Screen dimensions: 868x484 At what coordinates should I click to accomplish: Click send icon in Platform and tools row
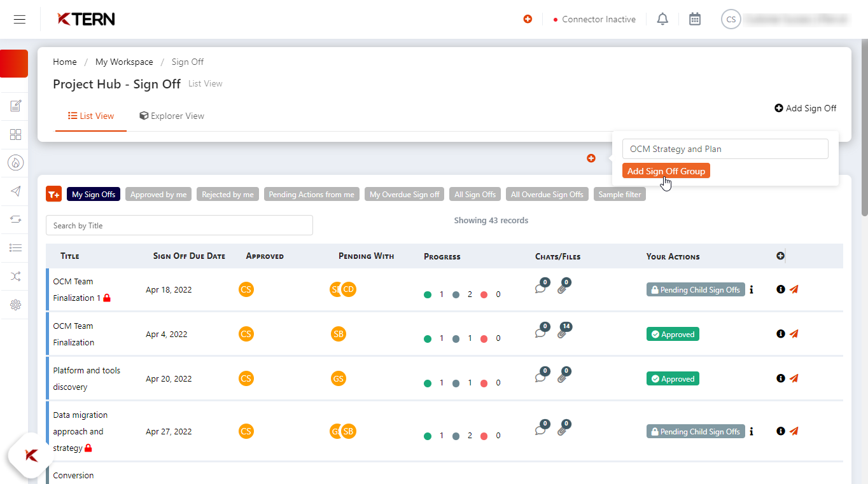(x=794, y=378)
